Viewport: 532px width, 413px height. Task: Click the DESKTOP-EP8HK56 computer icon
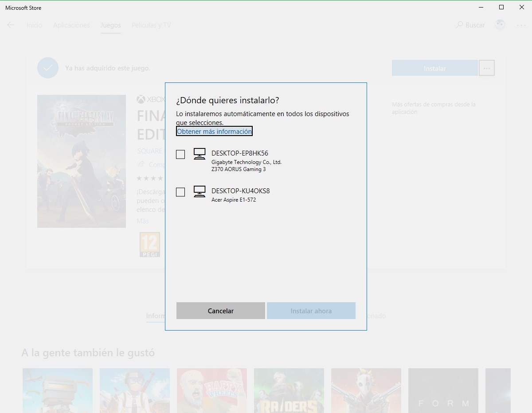pyautogui.click(x=199, y=154)
